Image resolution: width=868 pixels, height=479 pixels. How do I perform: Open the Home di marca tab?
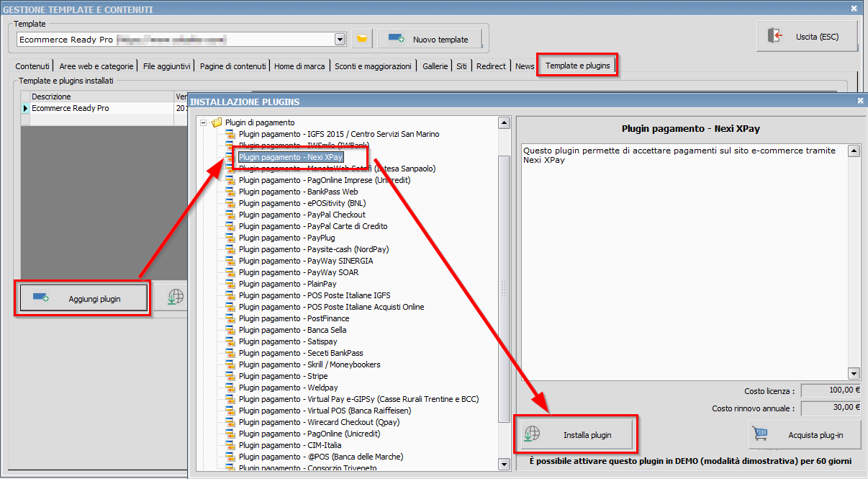click(299, 66)
